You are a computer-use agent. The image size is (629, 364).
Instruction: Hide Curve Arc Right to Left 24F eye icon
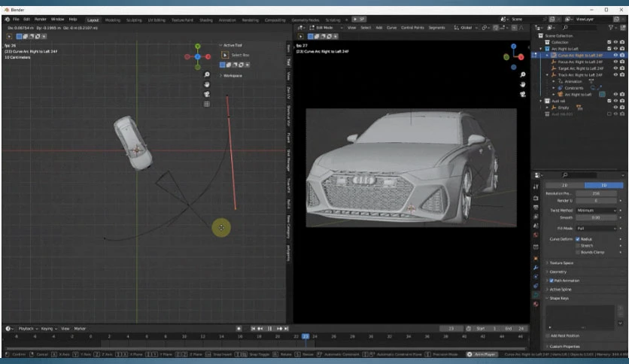click(615, 56)
